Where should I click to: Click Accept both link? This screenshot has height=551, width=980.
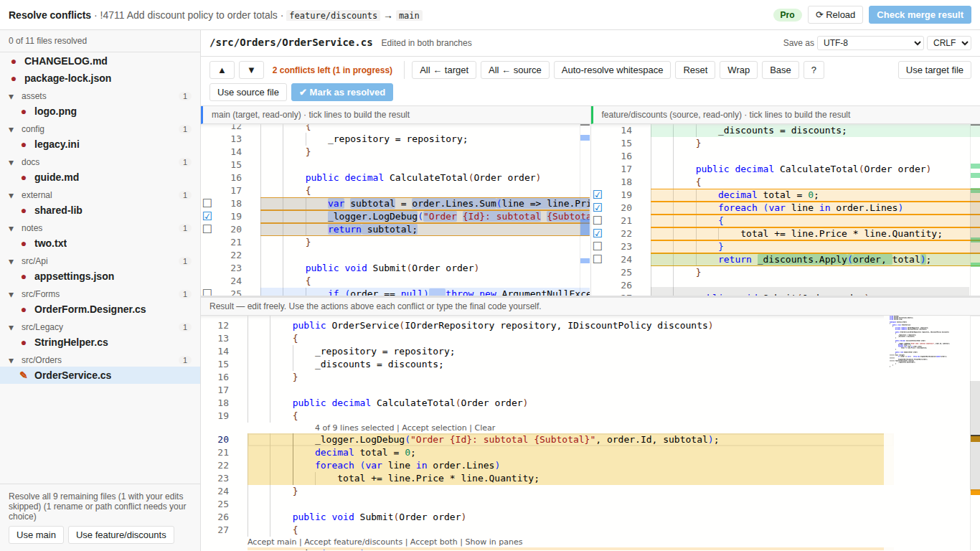click(x=433, y=542)
